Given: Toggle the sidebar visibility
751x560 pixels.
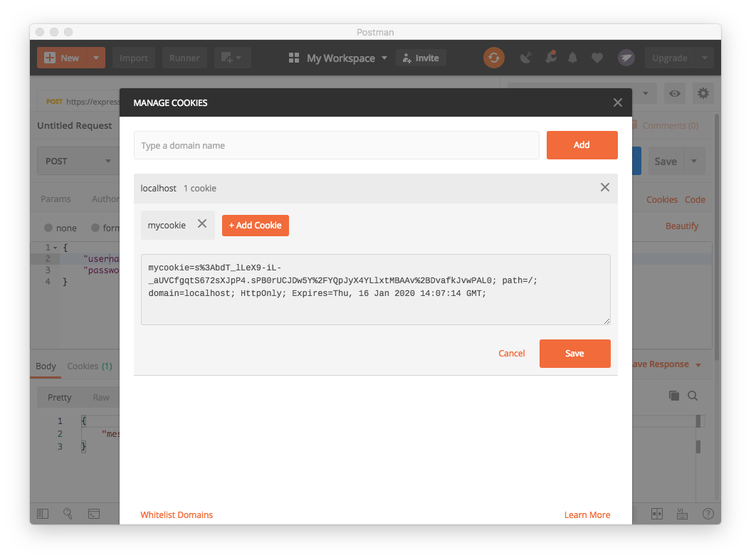Looking at the screenshot, I should [42, 514].
